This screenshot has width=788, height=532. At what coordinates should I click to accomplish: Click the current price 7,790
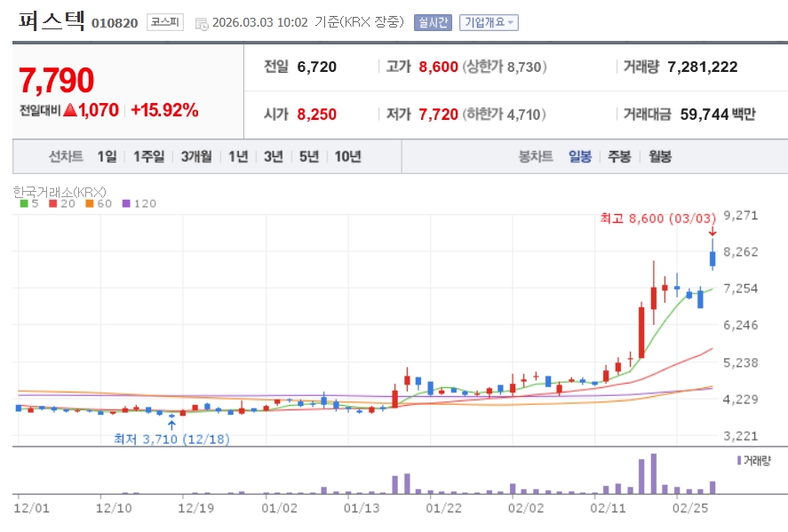coord(56,81)
